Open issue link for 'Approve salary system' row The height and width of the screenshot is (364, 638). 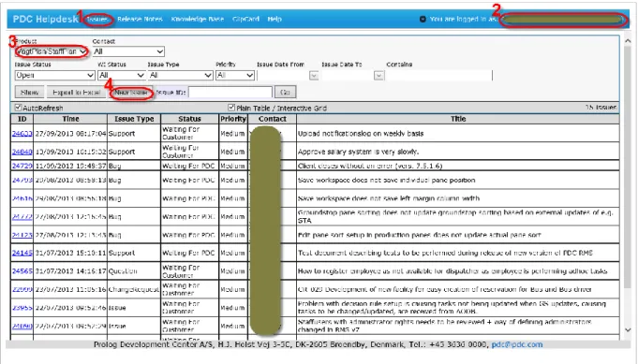click(x=22, y=152)
